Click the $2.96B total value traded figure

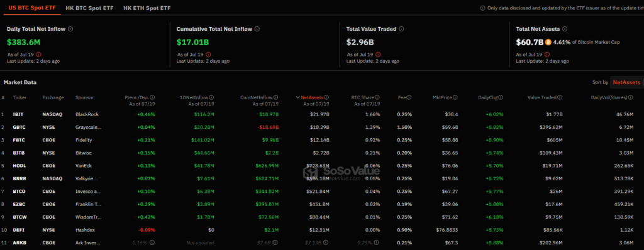(360, 42)
